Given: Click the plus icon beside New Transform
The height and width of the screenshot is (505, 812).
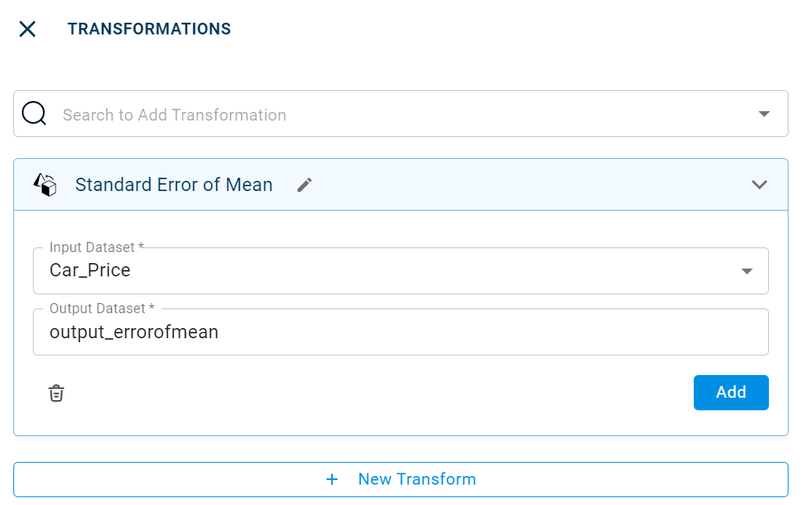Looking at the screenshot, I should (x=332, y=479).
